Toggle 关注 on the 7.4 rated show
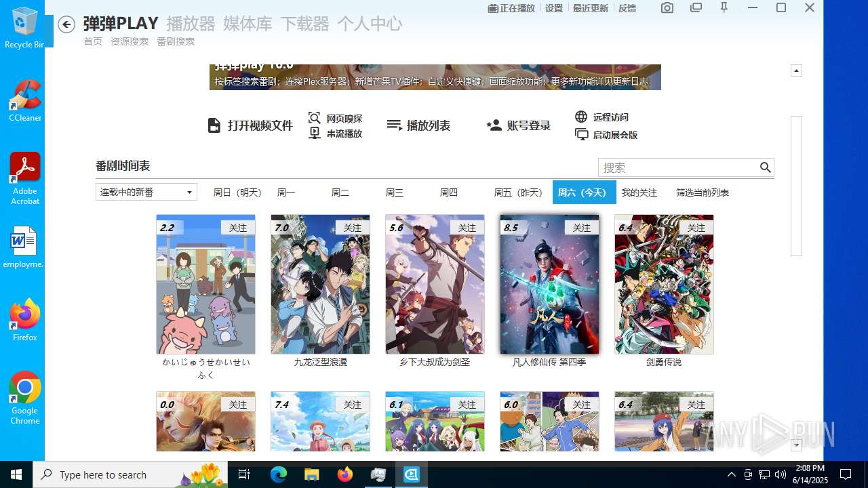The image size is (868, 488). (353, 404)
